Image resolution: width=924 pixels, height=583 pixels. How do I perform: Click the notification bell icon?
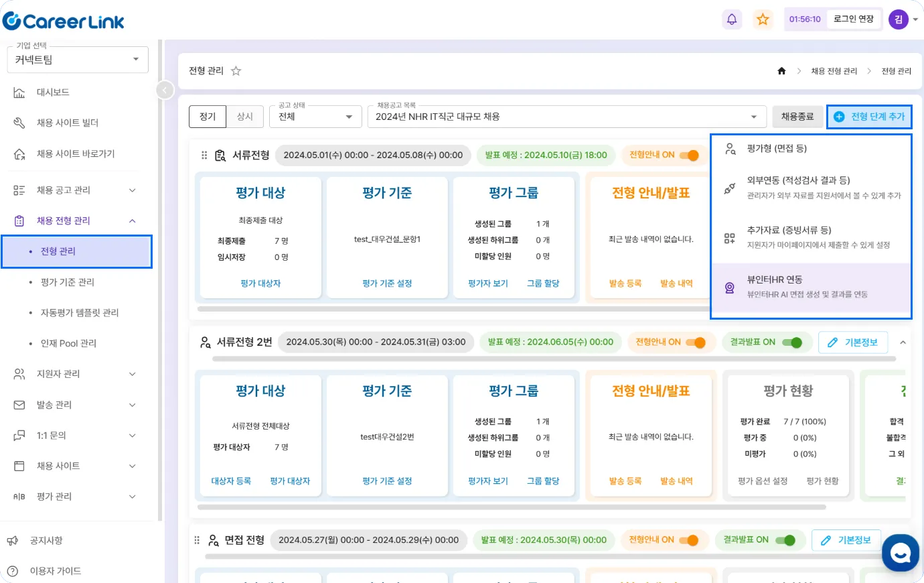(732, 19)
